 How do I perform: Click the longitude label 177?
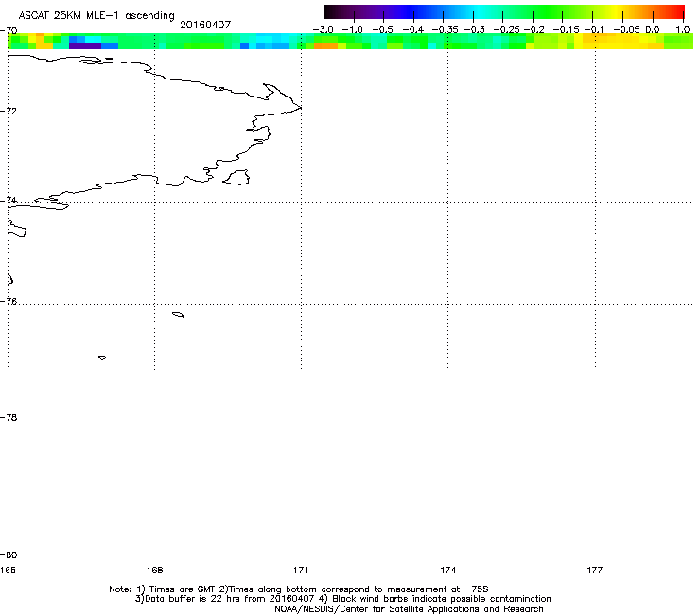coord(595,570)
